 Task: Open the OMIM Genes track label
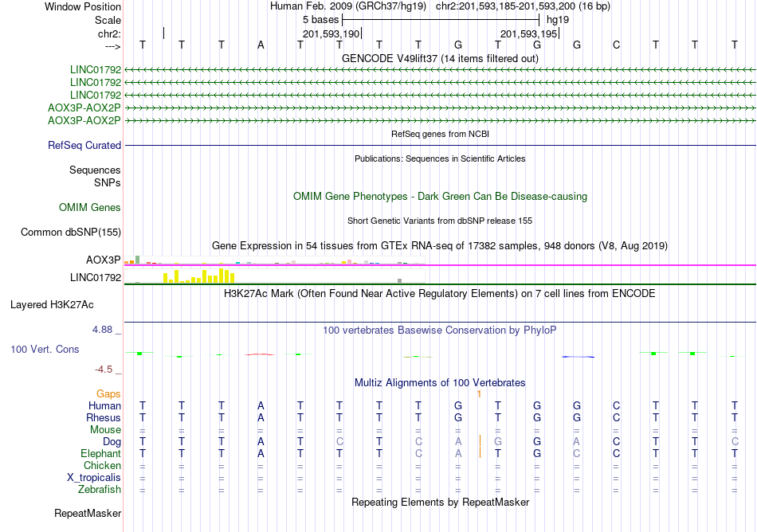click(89, 207)
